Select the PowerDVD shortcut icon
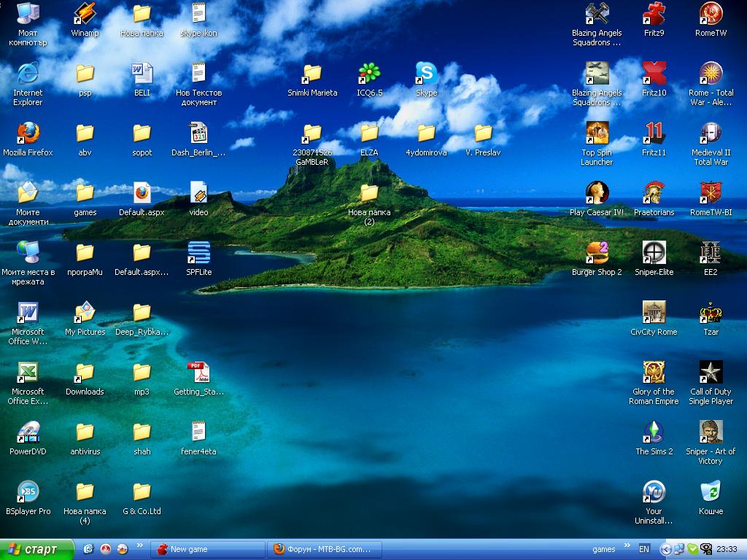The image size is (747, 560). pyautogui.click(x=28, y=432)
